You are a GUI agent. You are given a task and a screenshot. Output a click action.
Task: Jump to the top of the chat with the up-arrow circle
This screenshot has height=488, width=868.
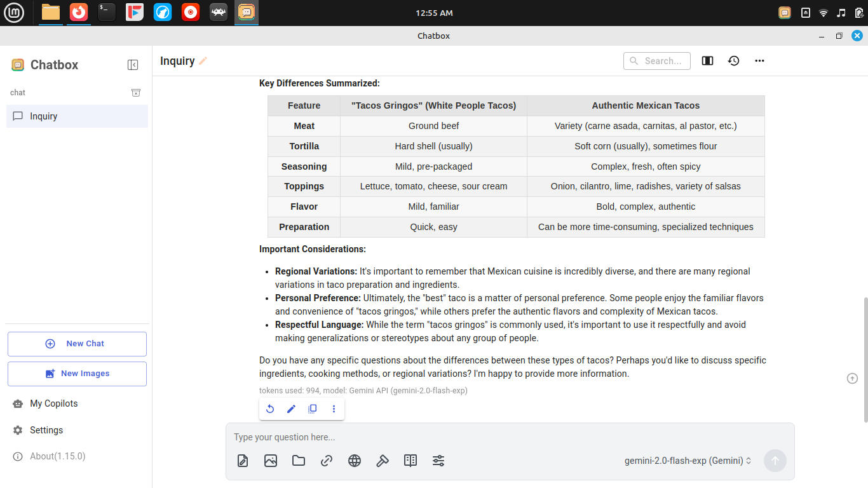coord(853,379)
